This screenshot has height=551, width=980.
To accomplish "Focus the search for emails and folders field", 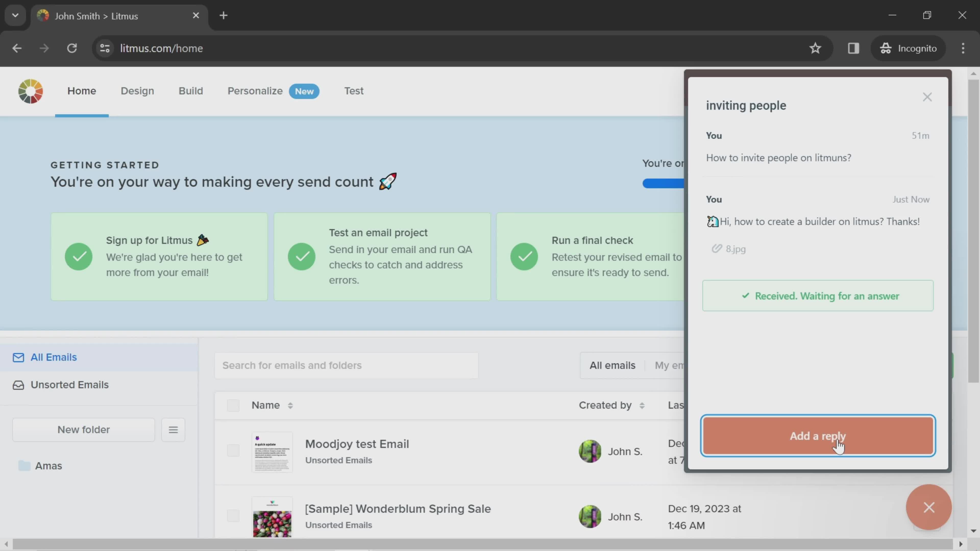I will 346,366.
